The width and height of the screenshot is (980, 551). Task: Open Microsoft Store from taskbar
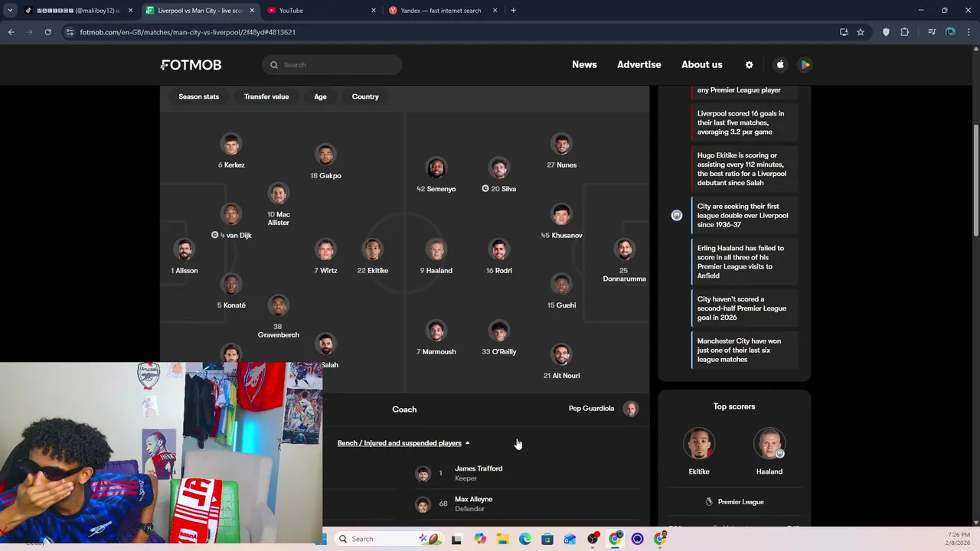(x=547, y=539)
